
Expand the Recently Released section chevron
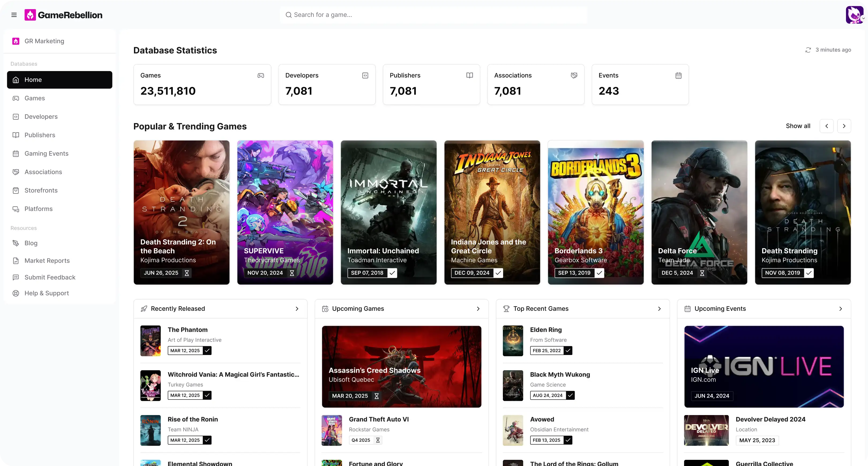click(x=297, y=309)
